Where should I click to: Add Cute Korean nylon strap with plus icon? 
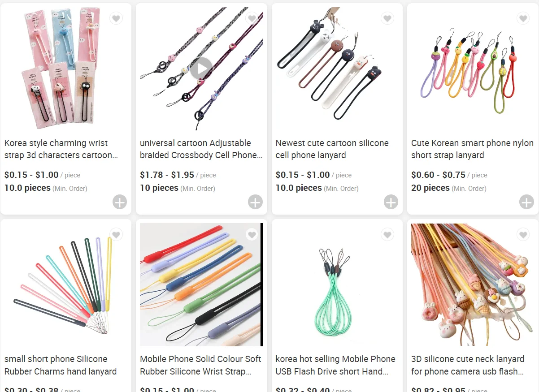pos(526,202)
